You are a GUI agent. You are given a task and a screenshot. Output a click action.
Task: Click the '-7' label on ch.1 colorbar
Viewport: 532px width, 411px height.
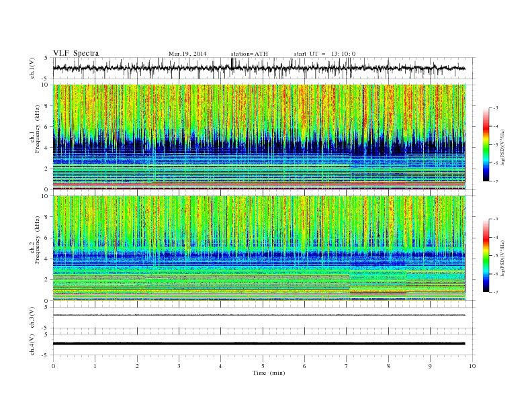click(495, 181)
